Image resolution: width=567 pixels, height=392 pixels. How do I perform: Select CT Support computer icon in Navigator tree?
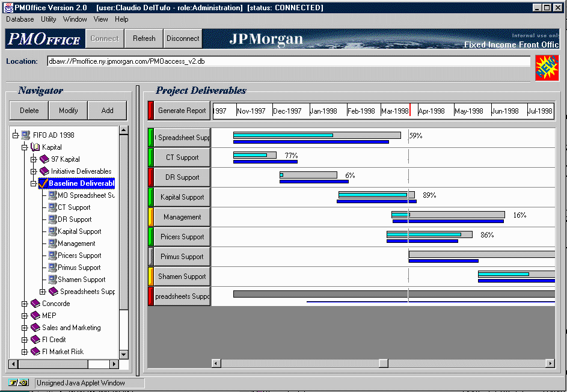pyautogui.click(x=53, y=207)
